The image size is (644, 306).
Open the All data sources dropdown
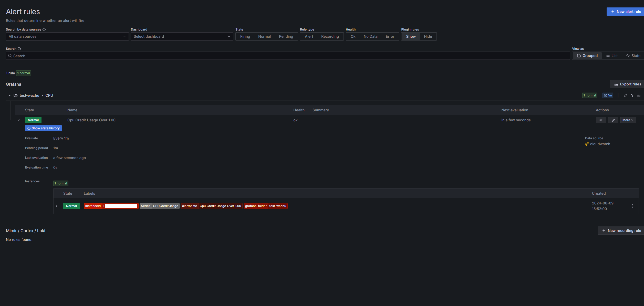pyautogui.click(x=67, y=36)
